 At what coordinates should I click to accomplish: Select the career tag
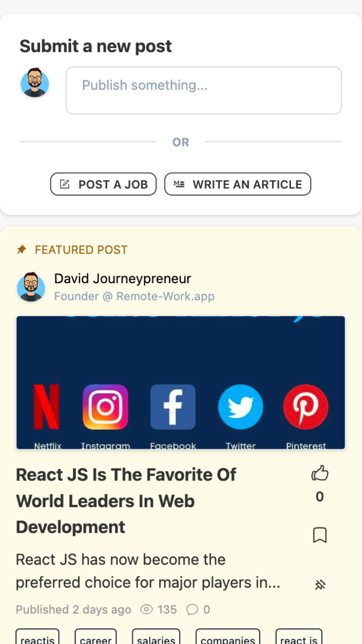(x=96, y=639)
